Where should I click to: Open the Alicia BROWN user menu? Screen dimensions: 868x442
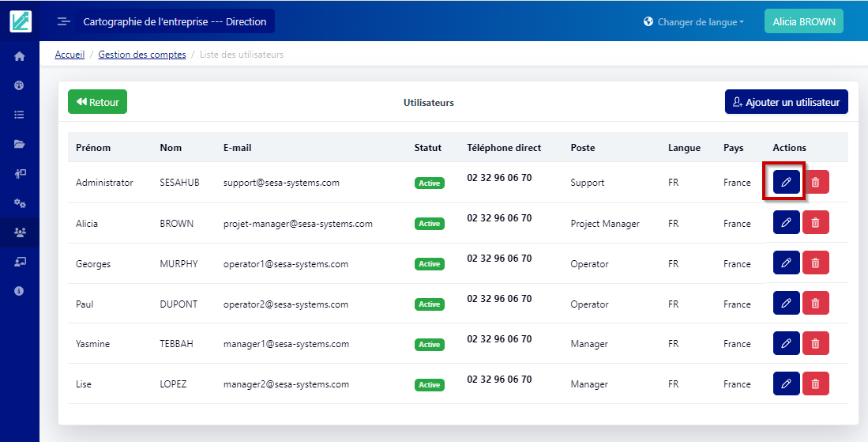(803, 22)
